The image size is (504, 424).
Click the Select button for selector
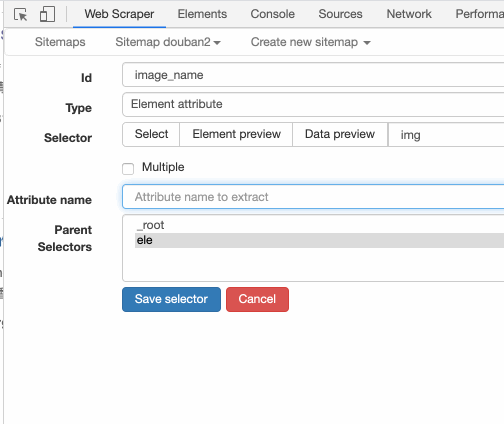(x=151, y=134)
